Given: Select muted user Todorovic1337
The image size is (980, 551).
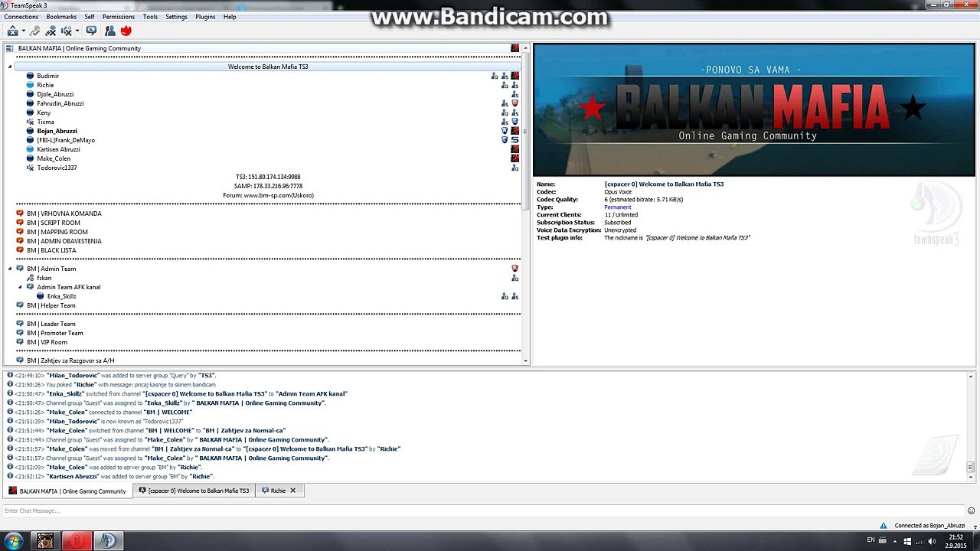Looking at the screenshot, I should (x=57, y=168).
